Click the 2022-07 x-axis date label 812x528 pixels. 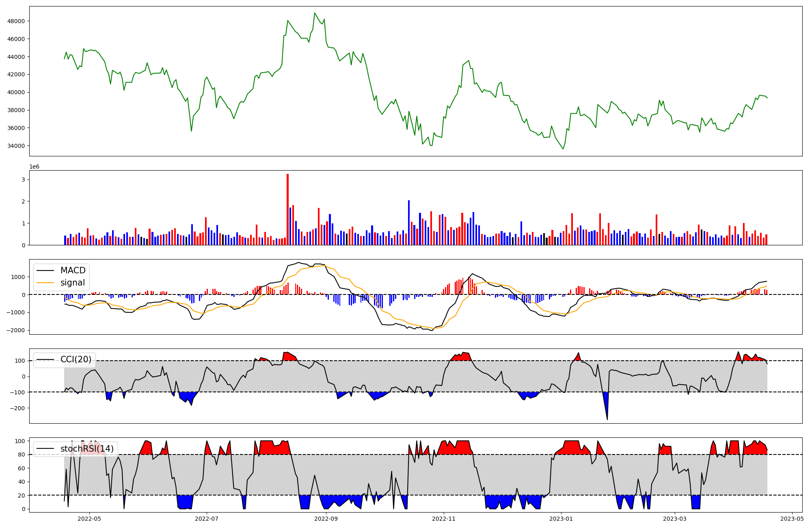coord(207,519)
